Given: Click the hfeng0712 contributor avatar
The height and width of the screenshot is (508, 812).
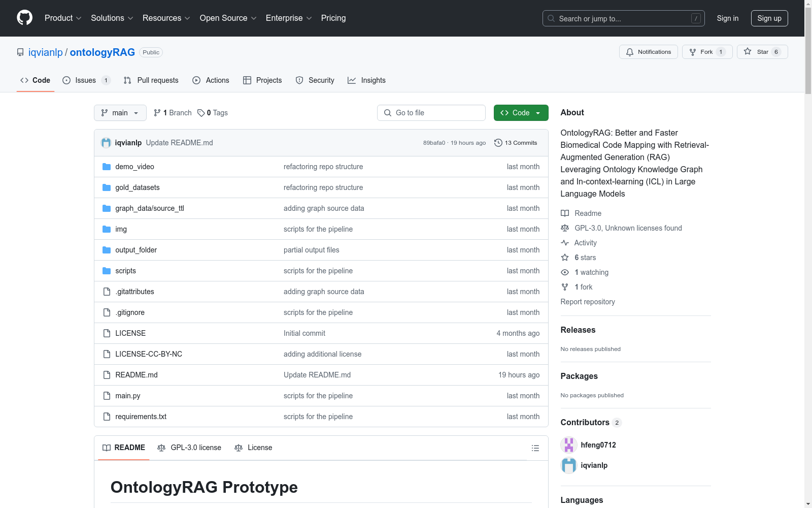Looking at the screenshot, I should point(569,445).
